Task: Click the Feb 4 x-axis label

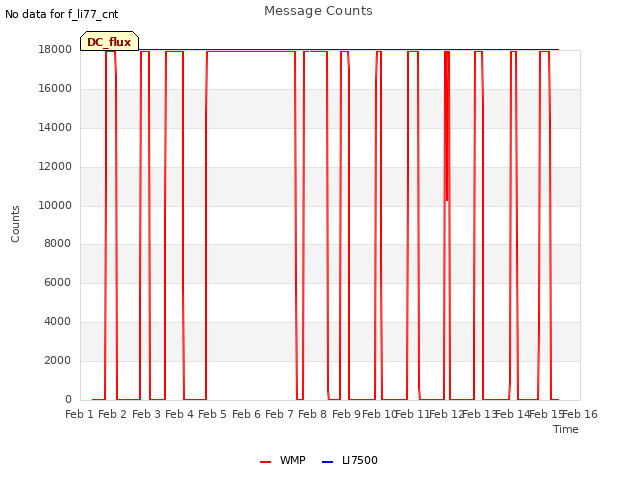Action: [x=179, y=414]
